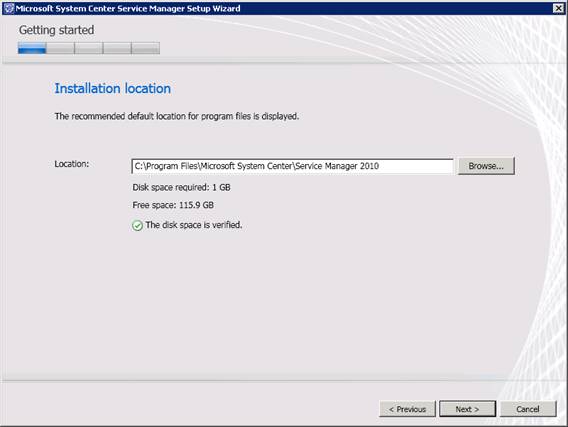Click the green disk space verified checkmark
This screenshot has height=427, width=568.
(x=137, y=225)
